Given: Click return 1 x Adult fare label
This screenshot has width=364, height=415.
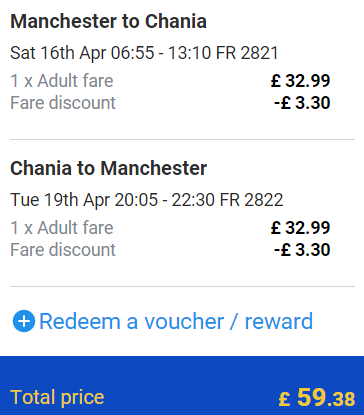Looking at the screenshot, I should [x=62, y=228].
